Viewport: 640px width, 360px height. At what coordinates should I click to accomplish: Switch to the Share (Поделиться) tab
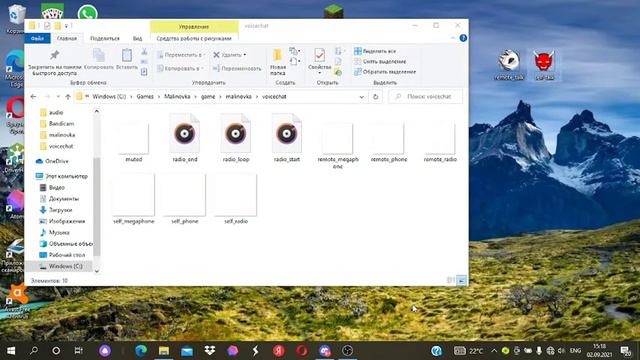(105, 38)
